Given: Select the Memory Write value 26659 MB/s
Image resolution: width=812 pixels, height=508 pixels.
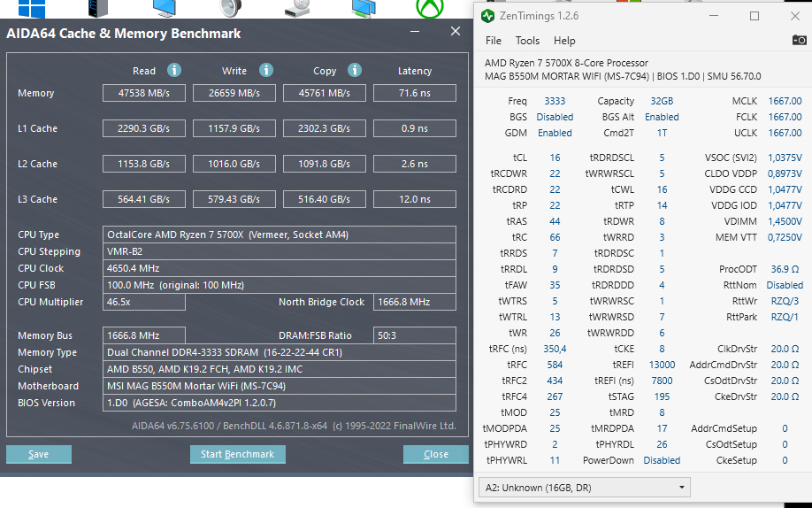Looking at the screenshot, I should click(234, 93).
